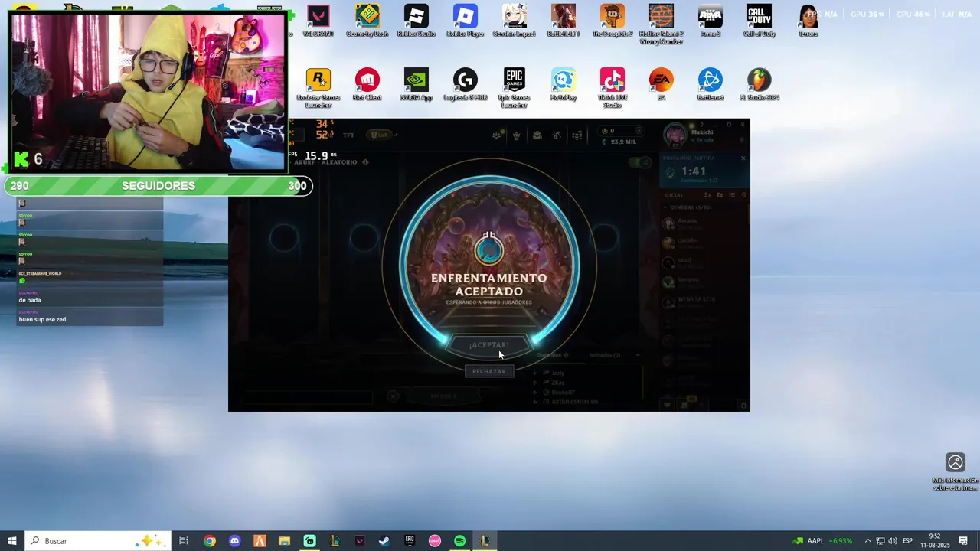Screen dimensions: 980x551
Task: Open the clock showing 9:52
Action: tap(935, 541)
